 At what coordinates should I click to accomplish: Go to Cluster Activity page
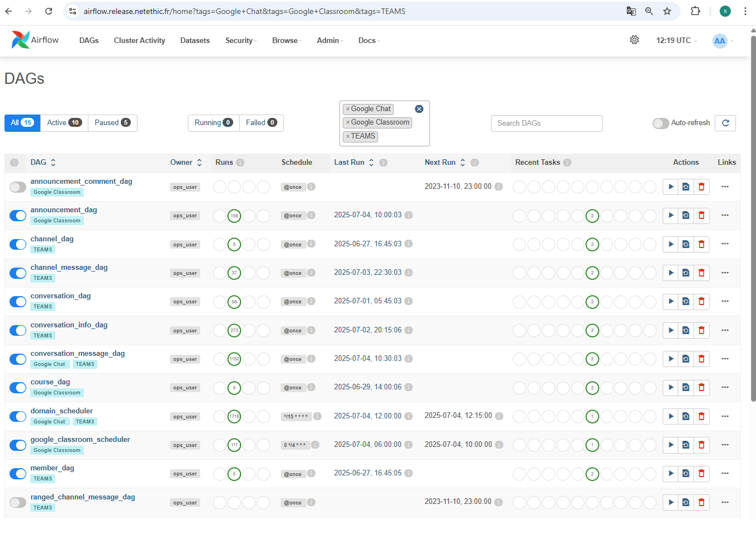pos(139,40)
